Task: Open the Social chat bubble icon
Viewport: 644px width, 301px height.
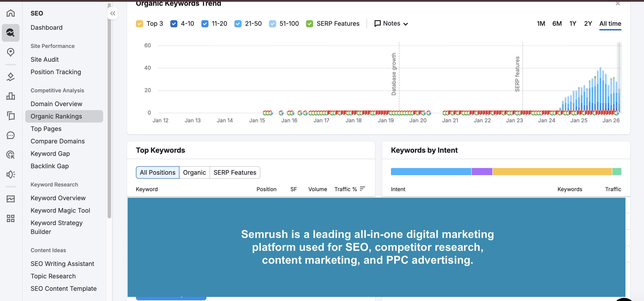Action: click(x=10, y=135)
